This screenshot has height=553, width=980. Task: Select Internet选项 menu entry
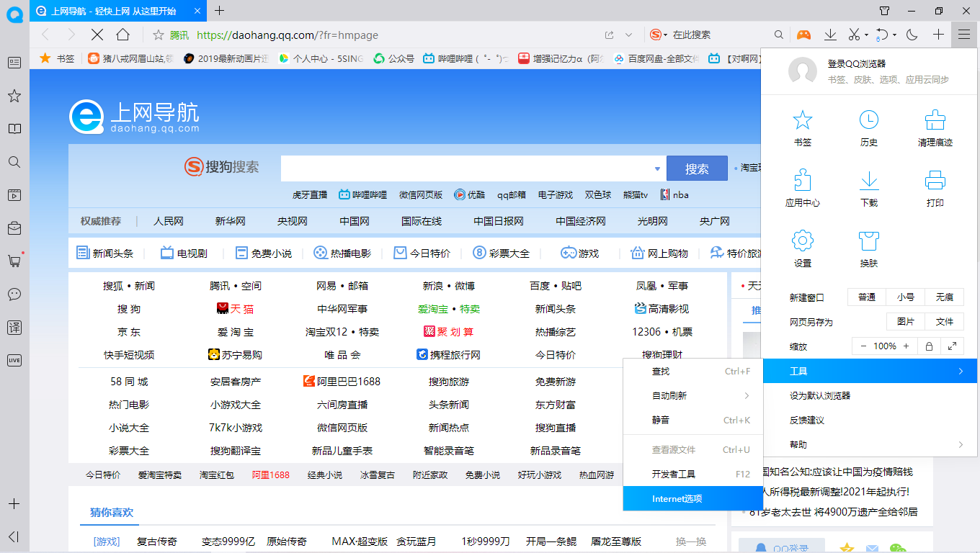[x=692, y=498]
